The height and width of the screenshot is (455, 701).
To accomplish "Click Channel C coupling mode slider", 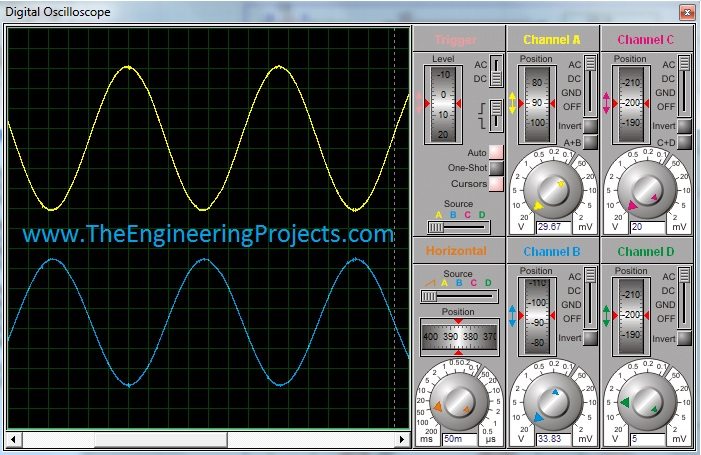I will click(x=684, y=85).
